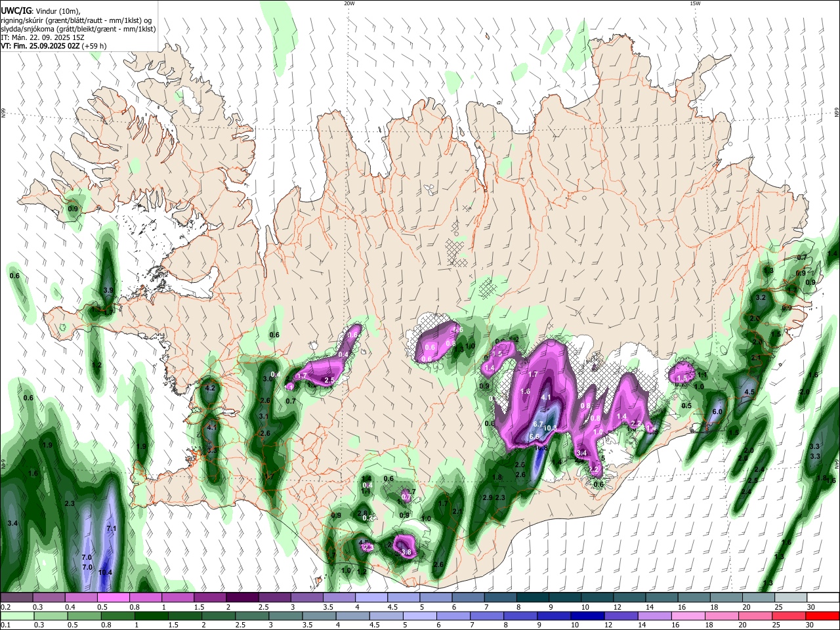Pick the dark teal 9 snow swatch

565,598
